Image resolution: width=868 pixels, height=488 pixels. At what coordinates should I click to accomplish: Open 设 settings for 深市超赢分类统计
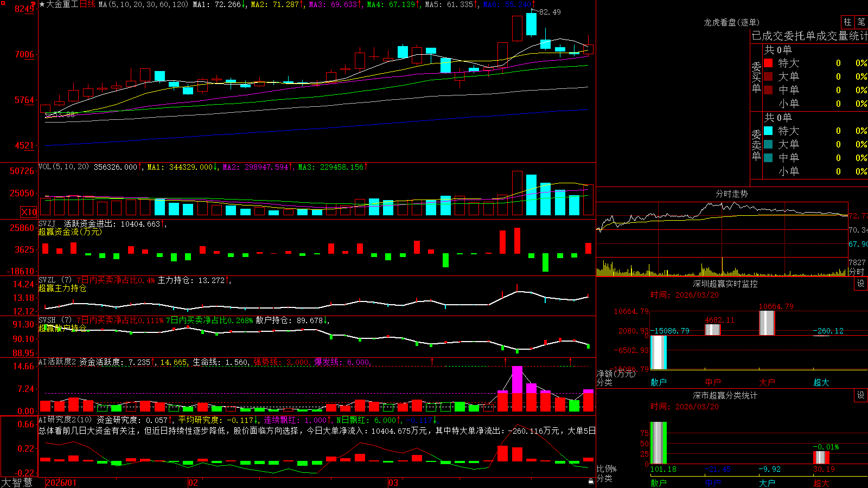point(861,395)
